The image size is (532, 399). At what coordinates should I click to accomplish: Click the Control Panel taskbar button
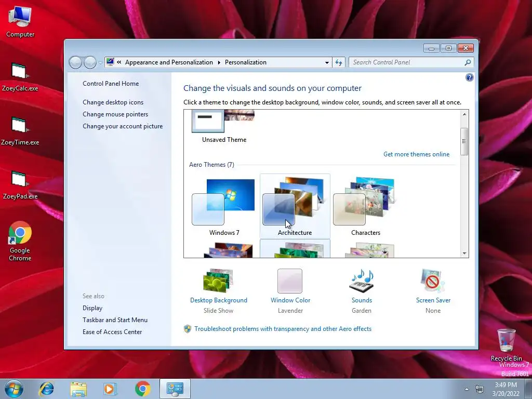click(x=175, y=389)
